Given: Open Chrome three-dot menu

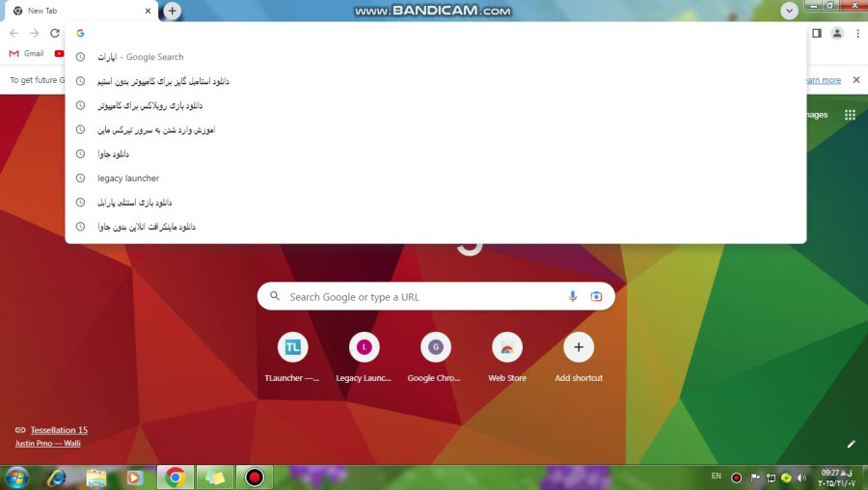Looking at the screenshot, I should [857, 33].
